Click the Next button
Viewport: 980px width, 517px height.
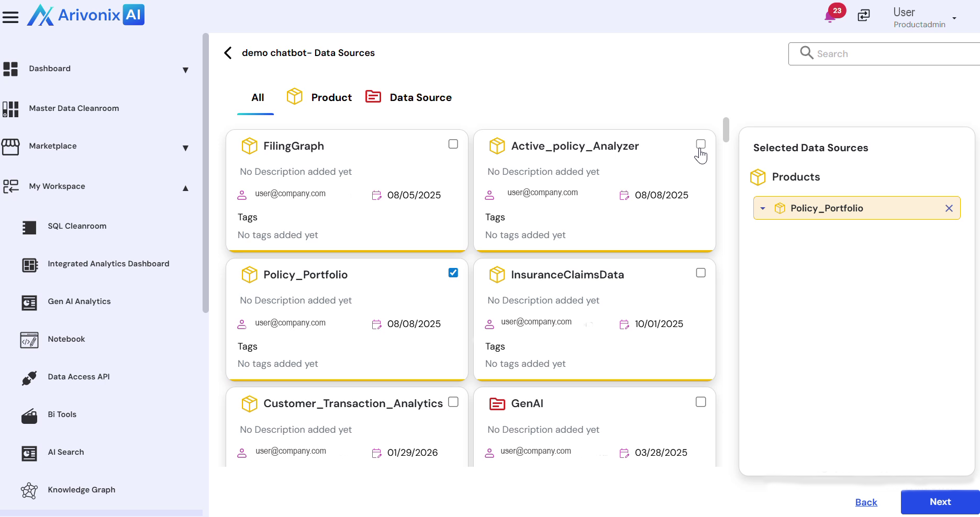tap(940, 502)
